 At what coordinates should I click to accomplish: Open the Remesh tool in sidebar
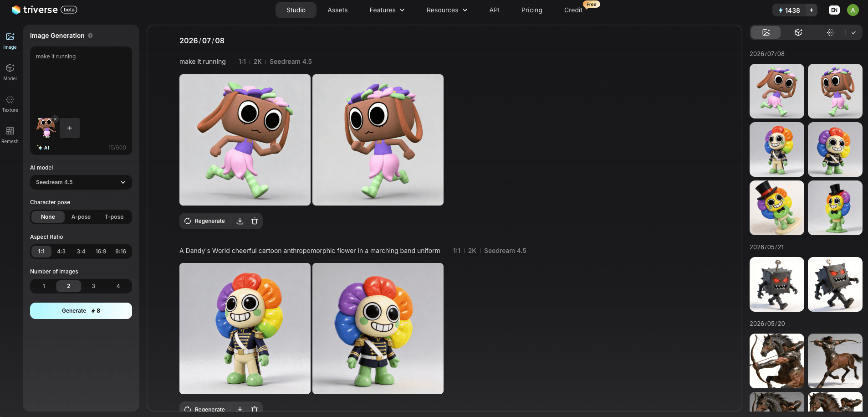pyautogui.click(x=10, y=135)
